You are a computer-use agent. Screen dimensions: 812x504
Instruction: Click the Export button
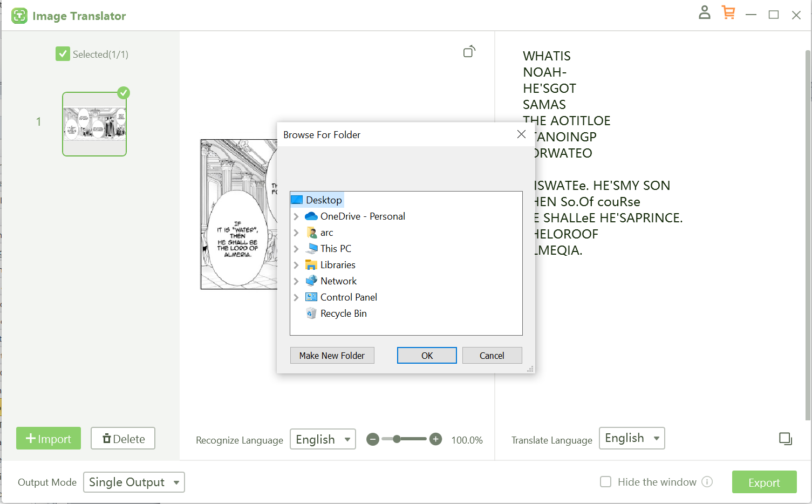pyautogui.click(x=764, y=482)
